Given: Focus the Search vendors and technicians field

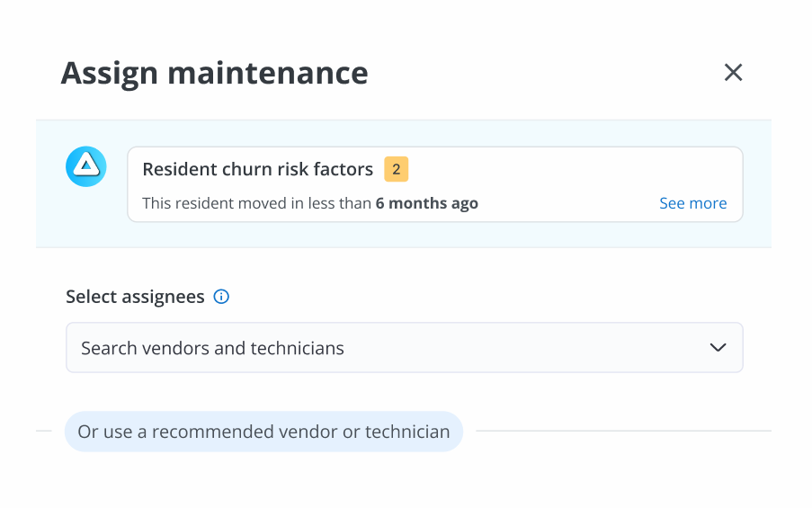Looking at the screenshot, I should [x=360, y=348].
